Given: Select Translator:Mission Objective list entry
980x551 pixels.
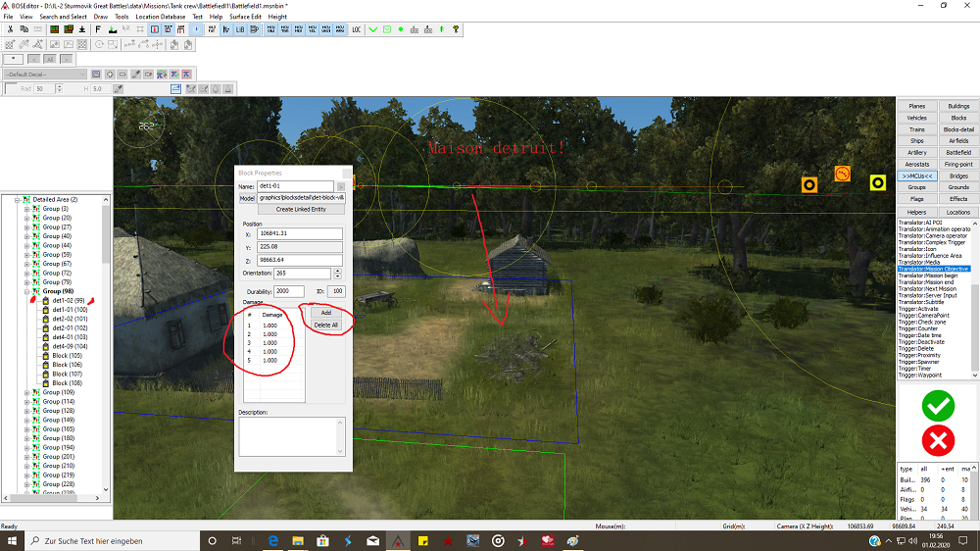Looking at the screenshot, I should coord(934,269).
